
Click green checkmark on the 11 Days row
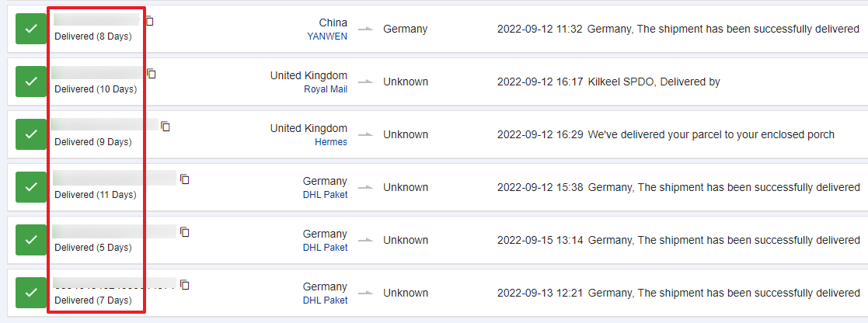point(31,187)
